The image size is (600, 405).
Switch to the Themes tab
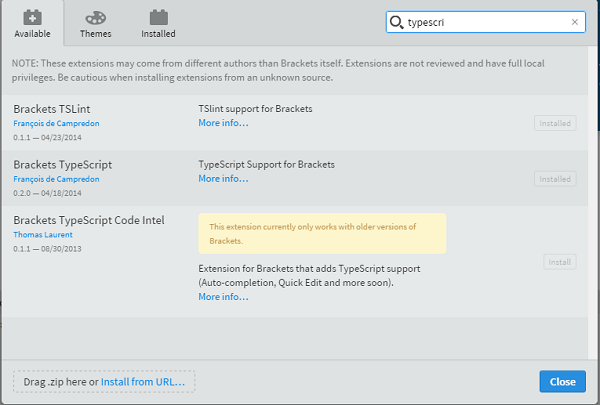point(95,23)
